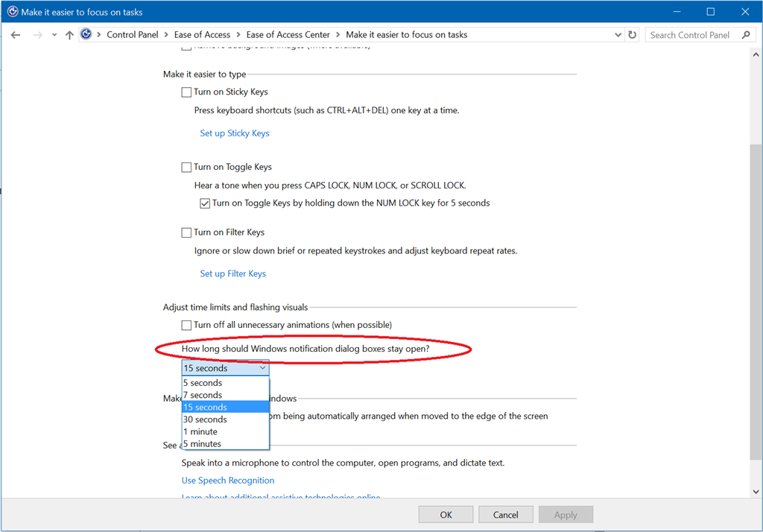Enable Turn on Sticky Keys checkbox

(x=186, y=92)
